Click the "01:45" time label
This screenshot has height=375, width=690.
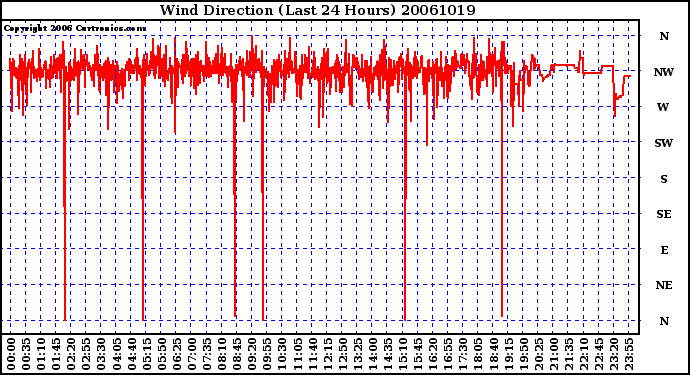tap(56, 354)
